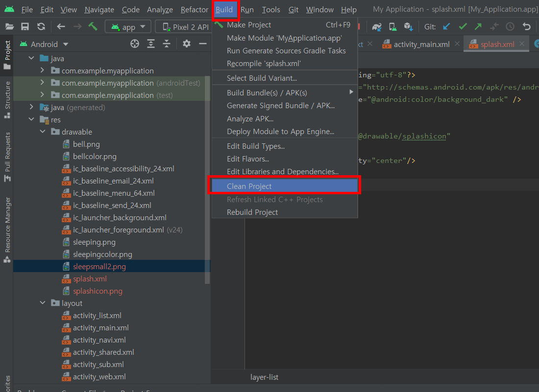Image resolution: width=539 pixels, height=392 pixels.
Task: Collapse the res folder
Action: point(31,119)
